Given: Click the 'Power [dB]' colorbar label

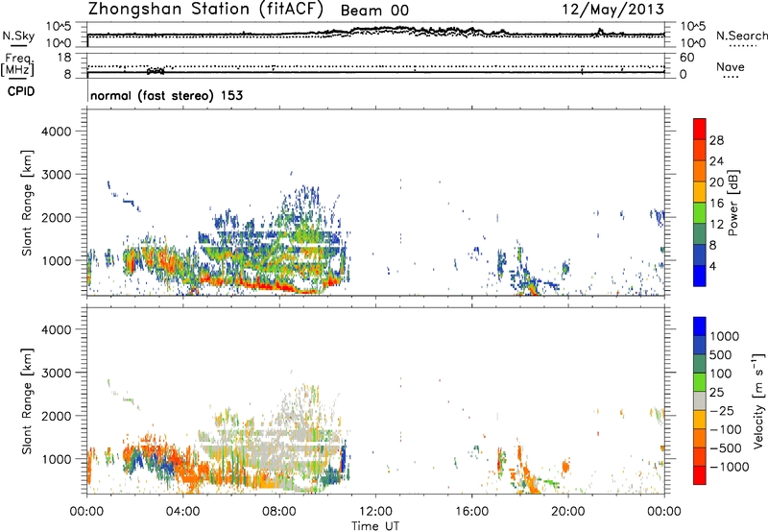Looking at the screenshot, I should click(x=732, y=203).
